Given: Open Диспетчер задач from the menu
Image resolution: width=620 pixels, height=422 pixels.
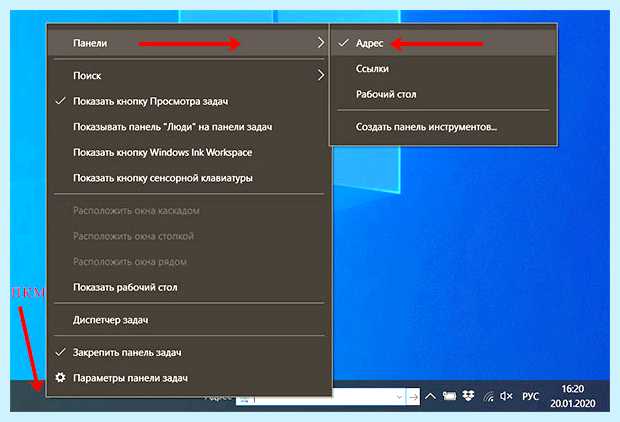Looking at the screenshot, I should (188, 320).
